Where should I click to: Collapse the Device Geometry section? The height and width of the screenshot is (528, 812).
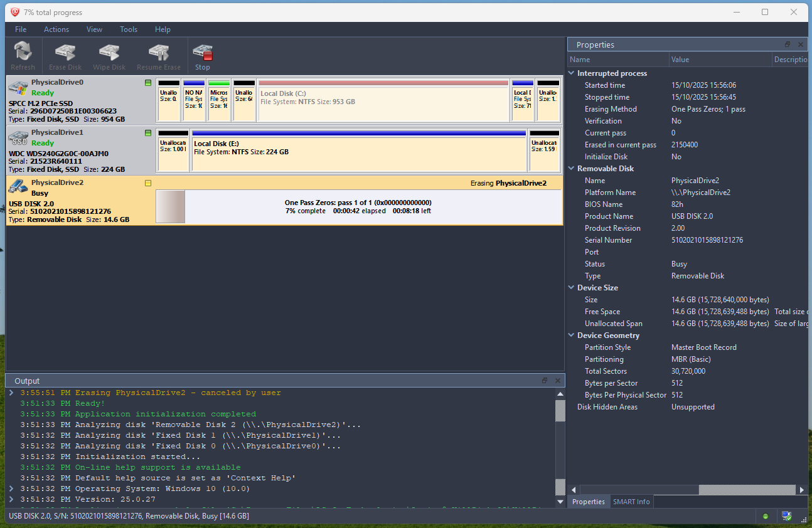[x=572, y=335]
